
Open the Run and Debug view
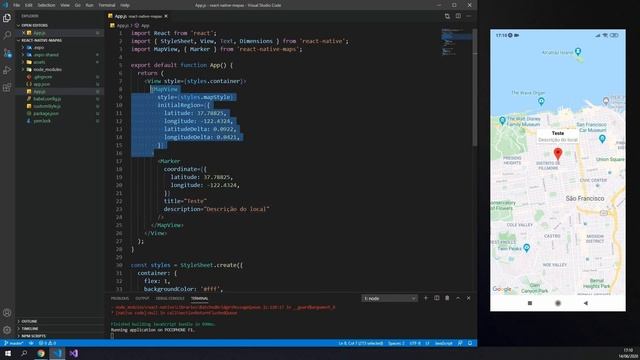click(x=7, y=70)
